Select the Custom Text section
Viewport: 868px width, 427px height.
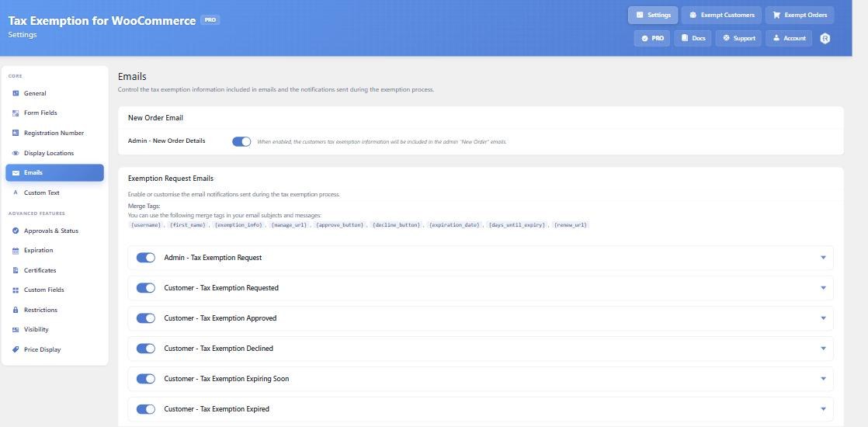click(55, 193)
